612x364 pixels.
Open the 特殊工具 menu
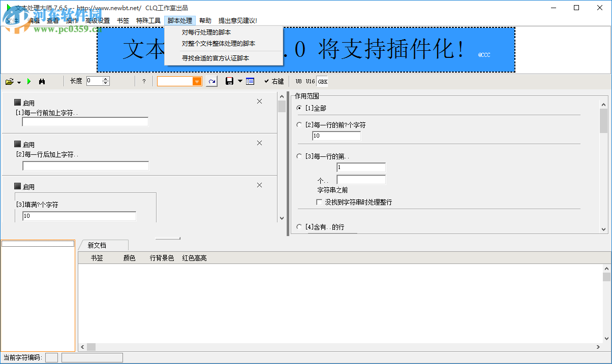148,20
